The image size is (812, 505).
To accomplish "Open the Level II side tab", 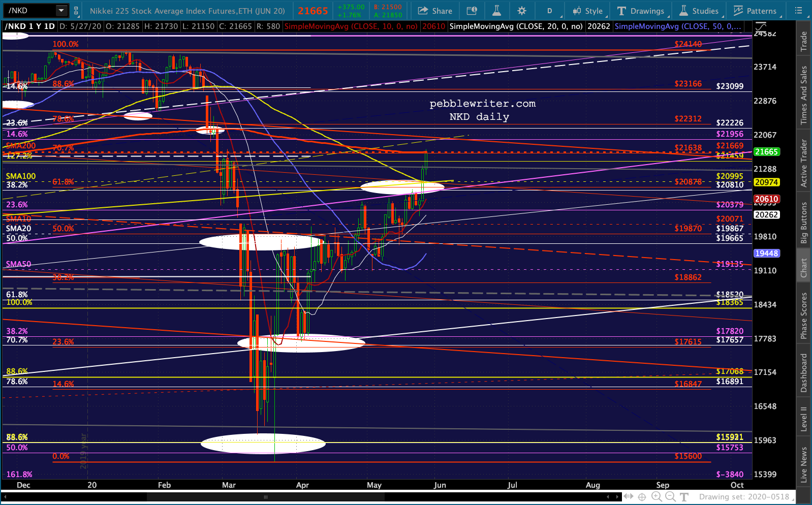I will click(804, 419).
